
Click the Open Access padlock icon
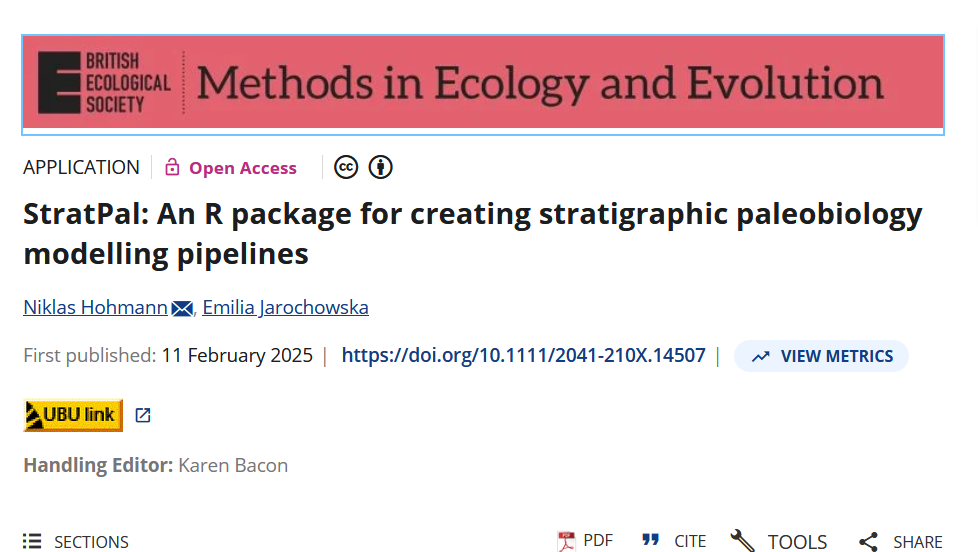(172, 167)
